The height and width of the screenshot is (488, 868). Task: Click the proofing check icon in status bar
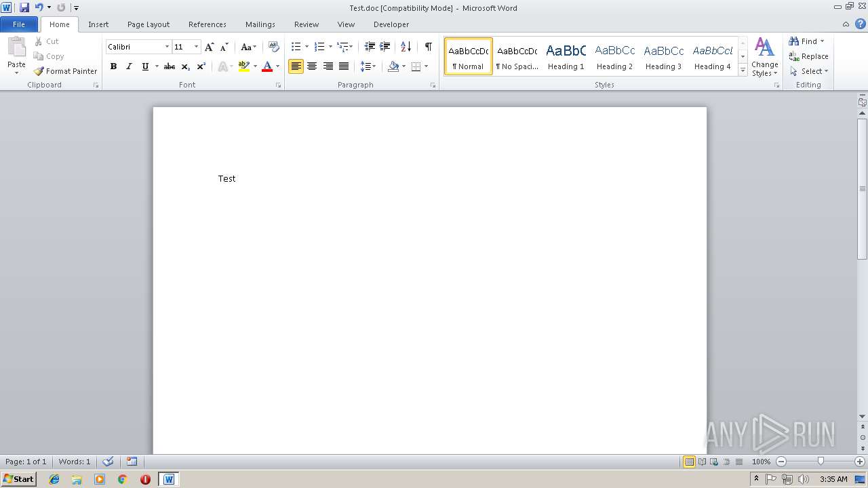tap(108, 462)
